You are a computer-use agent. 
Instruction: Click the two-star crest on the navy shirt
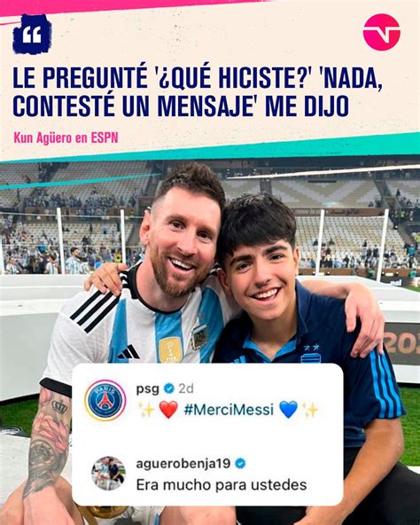tap(310, 354)
